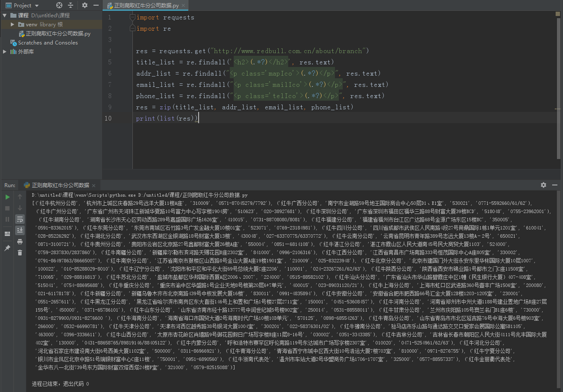Click the phone_list assignment on line 8
563x392 pixels.
tap(261, 96)
